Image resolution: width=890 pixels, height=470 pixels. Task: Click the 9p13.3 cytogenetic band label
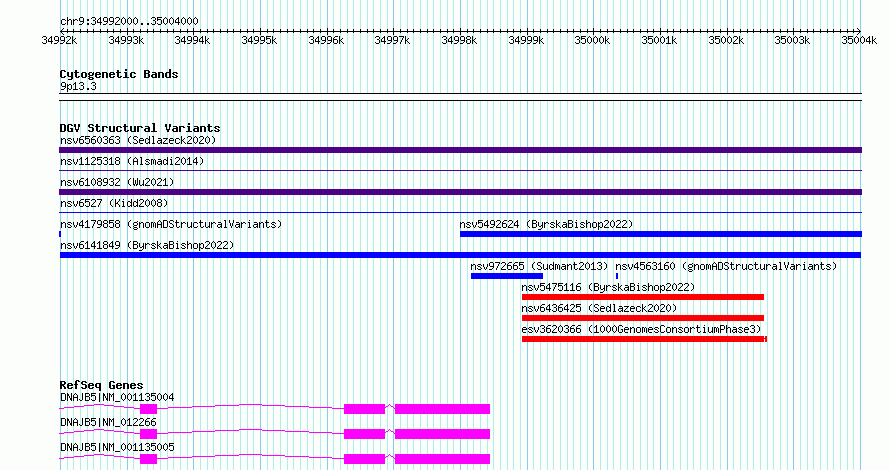click(78, 86)
